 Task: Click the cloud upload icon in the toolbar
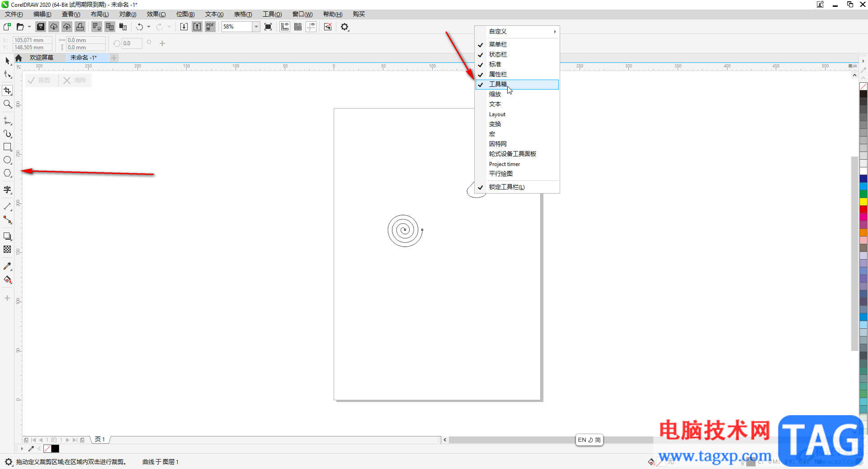pyautogui.click(x=67, y=27)
